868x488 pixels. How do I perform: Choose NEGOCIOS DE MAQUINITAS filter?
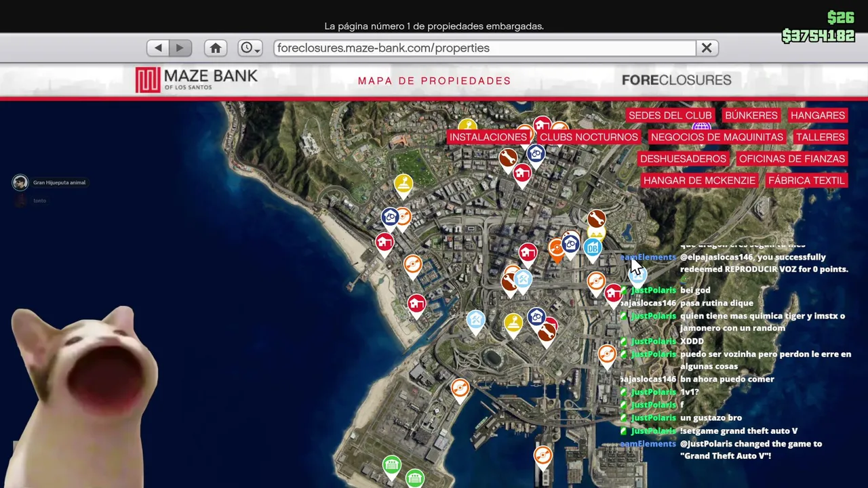[x=717, y=137]
